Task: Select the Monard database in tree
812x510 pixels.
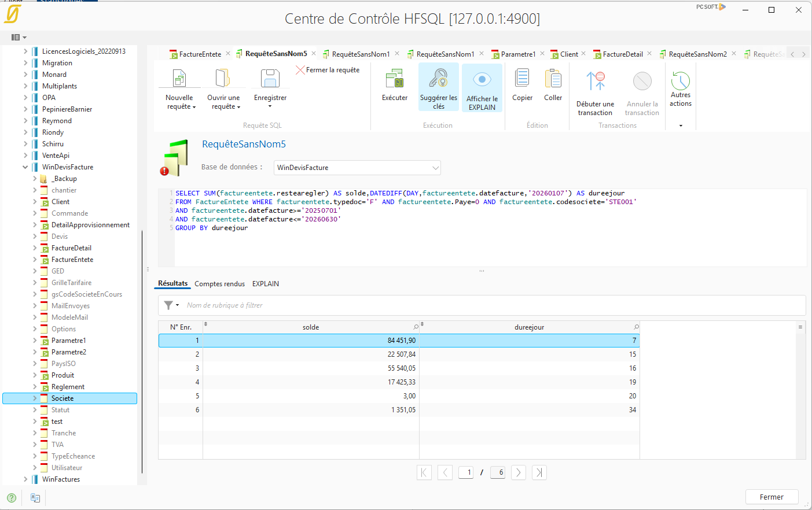Action: pyautogui.click(x=54, y=75)
